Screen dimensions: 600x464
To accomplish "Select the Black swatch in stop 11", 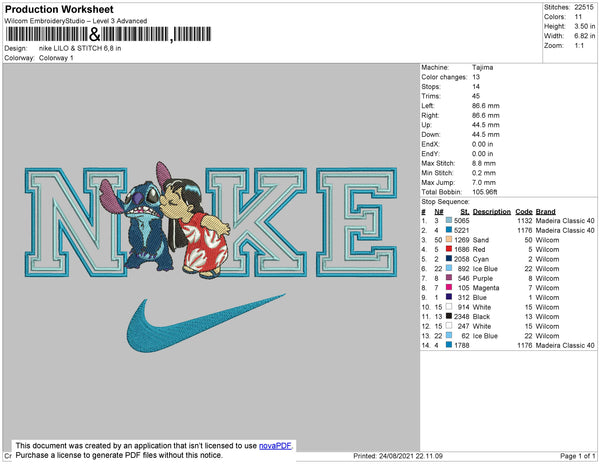I will pyautogui.click(x=449, y=316).
